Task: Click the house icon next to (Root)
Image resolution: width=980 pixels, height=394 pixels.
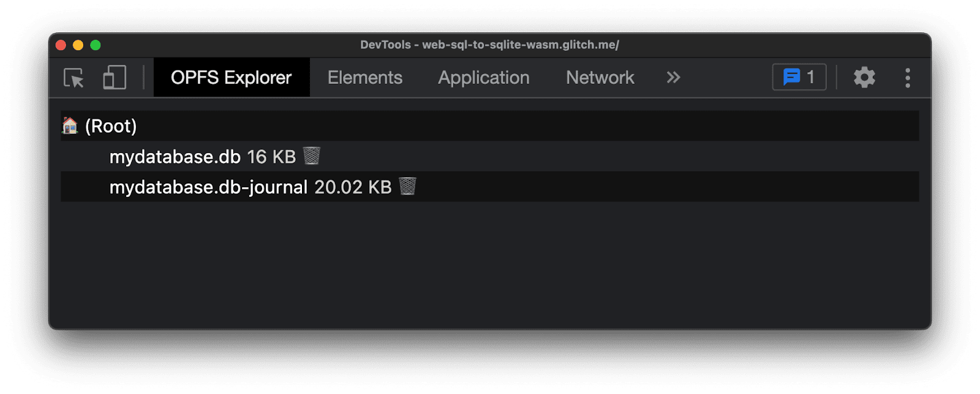Action: [x=70, y=125]
